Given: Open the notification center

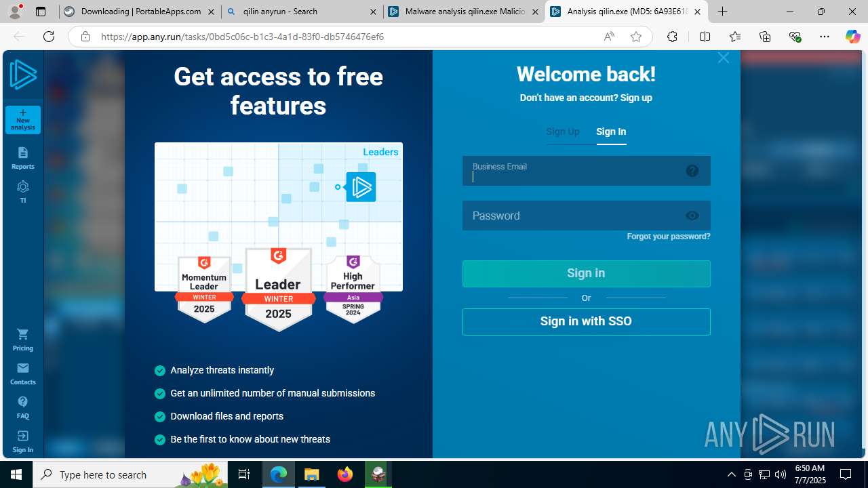Looking at the screenshot, I should pos(846,474).
